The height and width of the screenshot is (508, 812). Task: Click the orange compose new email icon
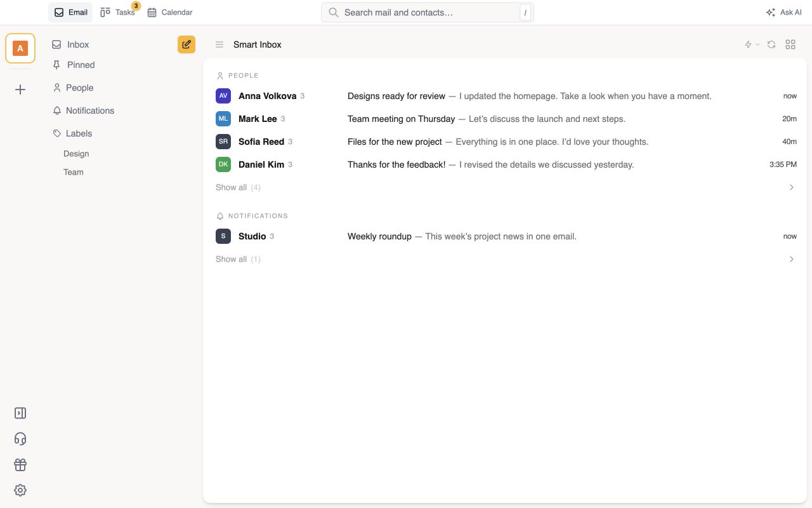point(187,44)
